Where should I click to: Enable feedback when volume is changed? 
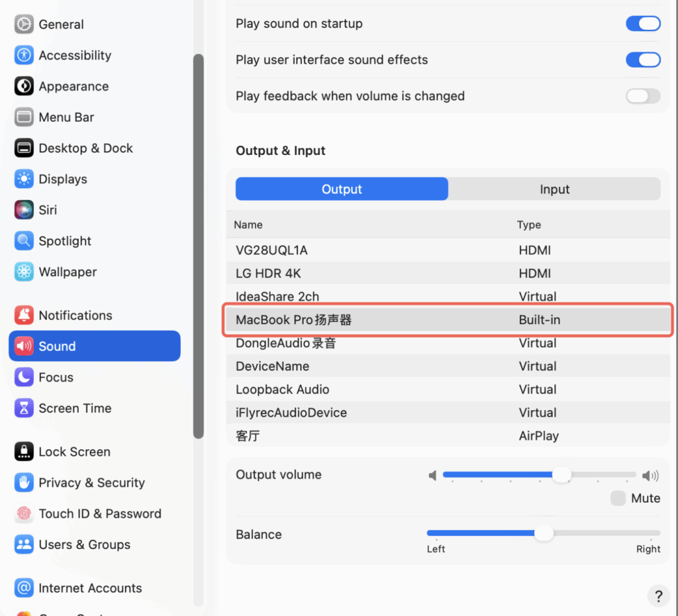[643, 96]
